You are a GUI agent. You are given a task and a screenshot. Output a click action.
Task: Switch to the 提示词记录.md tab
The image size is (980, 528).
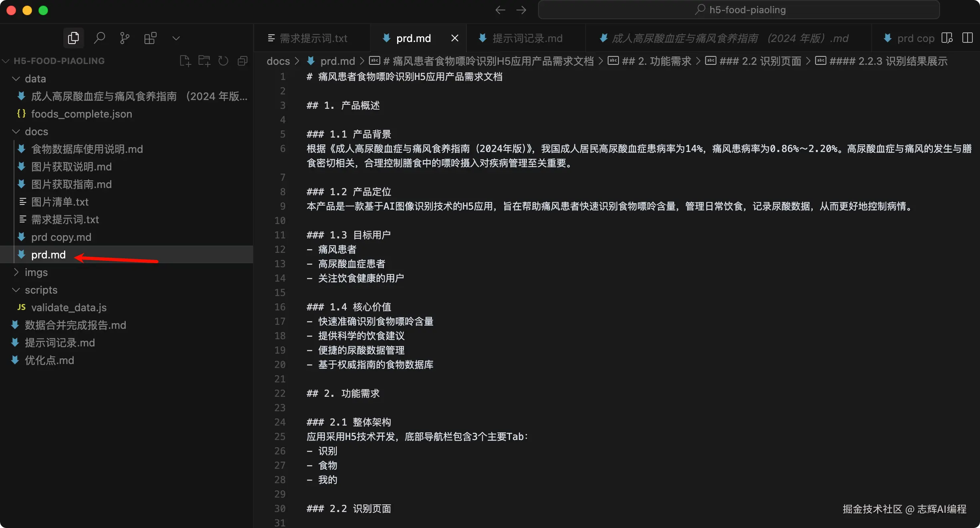pos(527,38)
